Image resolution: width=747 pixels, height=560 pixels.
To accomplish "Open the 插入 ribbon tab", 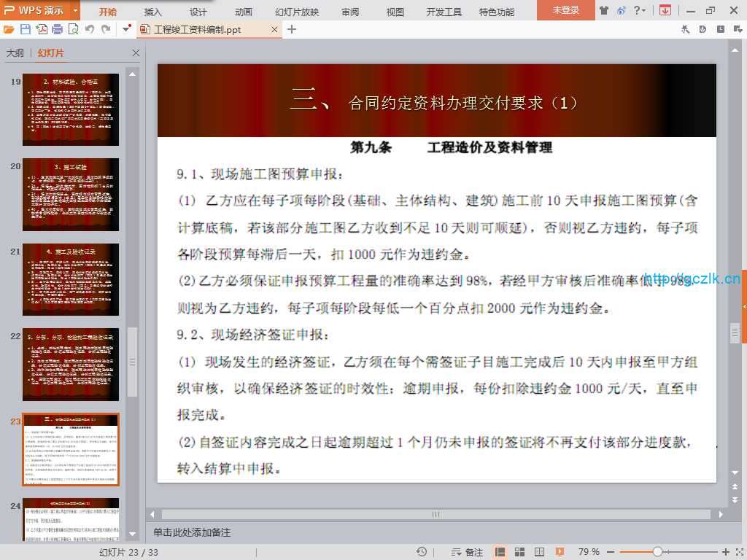I will point(153,12).
